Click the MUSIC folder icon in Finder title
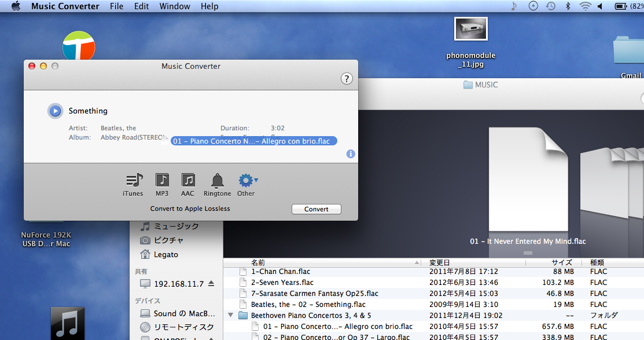Viewport: 644px width, 340px height. [468, 85]
